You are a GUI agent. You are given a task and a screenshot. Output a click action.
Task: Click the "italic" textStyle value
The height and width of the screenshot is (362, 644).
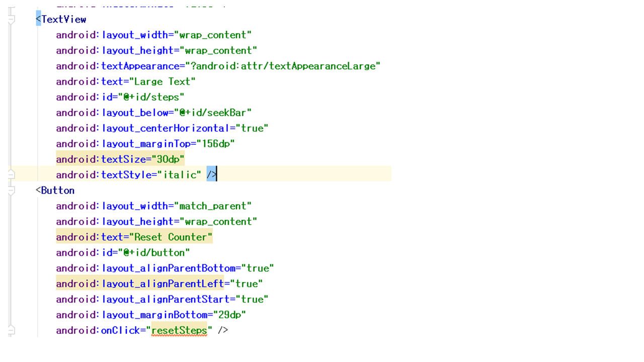[x=179, y=174]
